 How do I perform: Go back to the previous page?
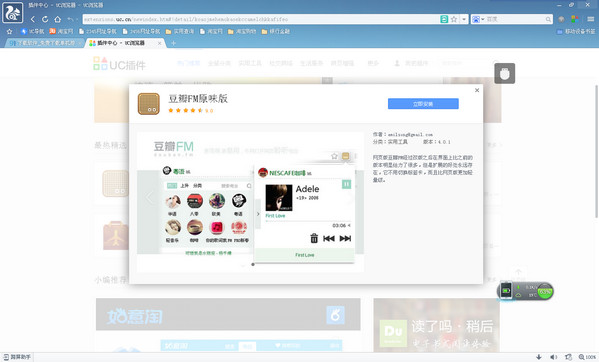[33, 19]
